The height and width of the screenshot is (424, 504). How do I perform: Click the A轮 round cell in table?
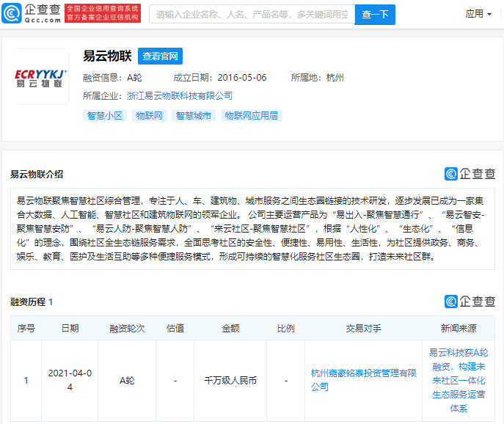point(127,381)
